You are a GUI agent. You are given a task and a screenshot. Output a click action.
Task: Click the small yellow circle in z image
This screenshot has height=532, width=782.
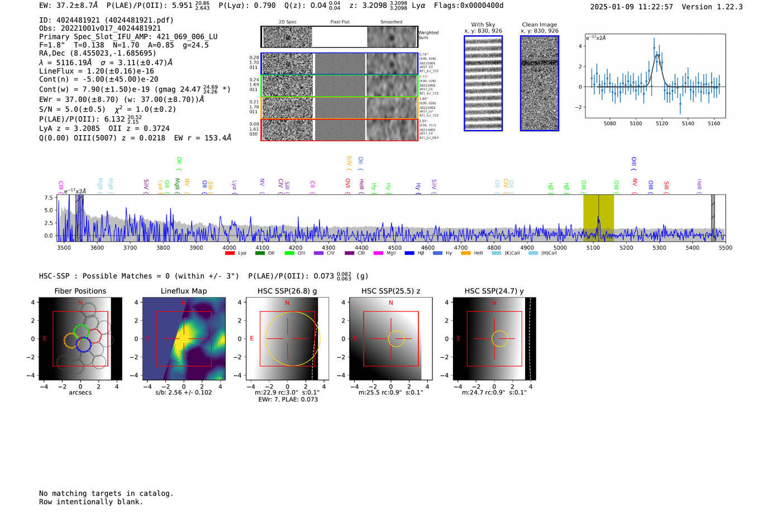[396, 339]
